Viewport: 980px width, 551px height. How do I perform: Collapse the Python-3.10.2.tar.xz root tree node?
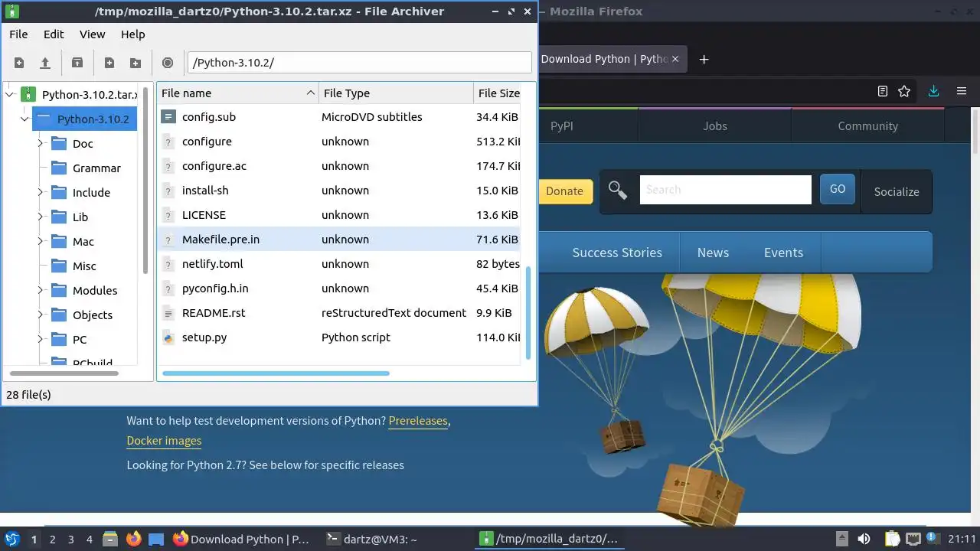click(10, 95)
